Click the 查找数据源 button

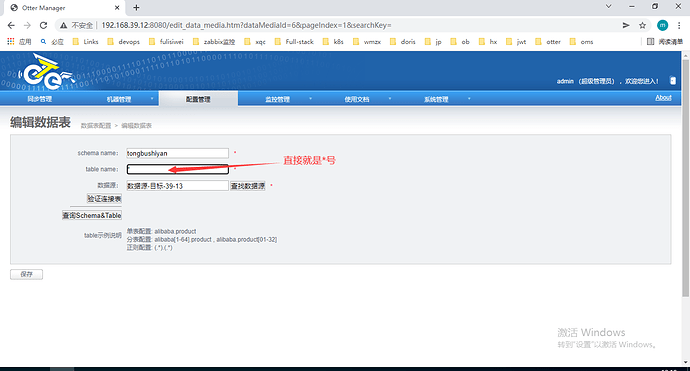[x=248, y=186]
